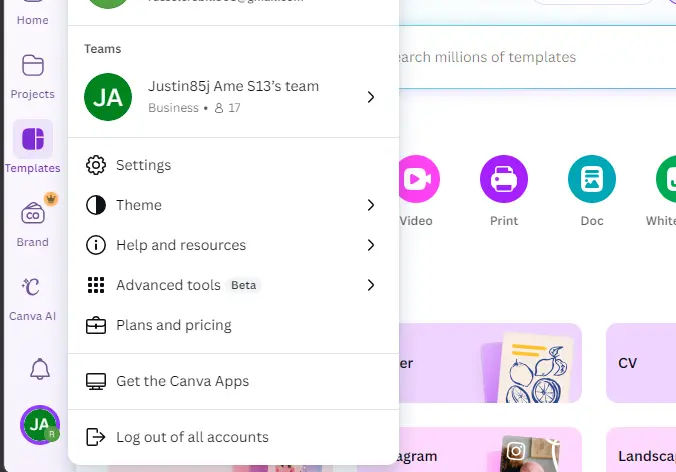Choose the Doc design type icon
The image size is (676, 472).
tap(592, 179)
